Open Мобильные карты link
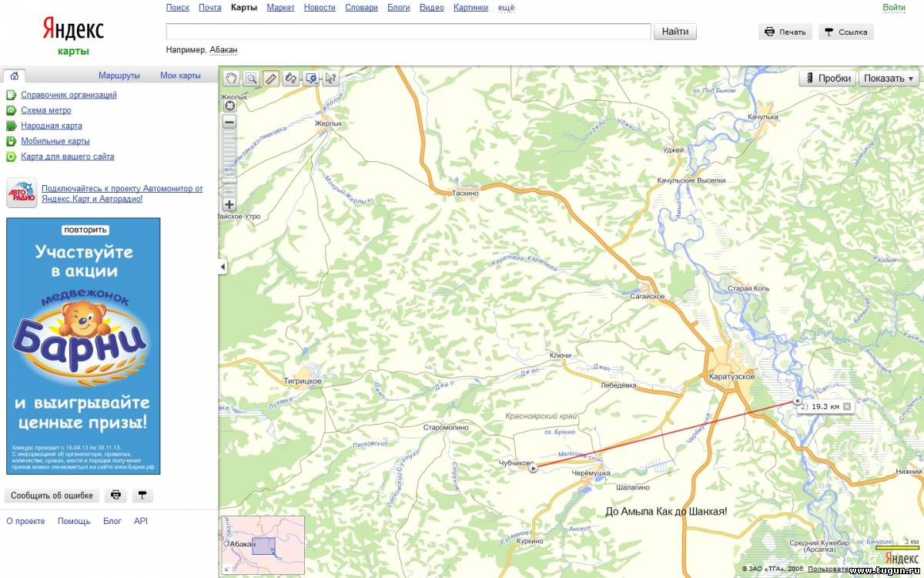 55,141
